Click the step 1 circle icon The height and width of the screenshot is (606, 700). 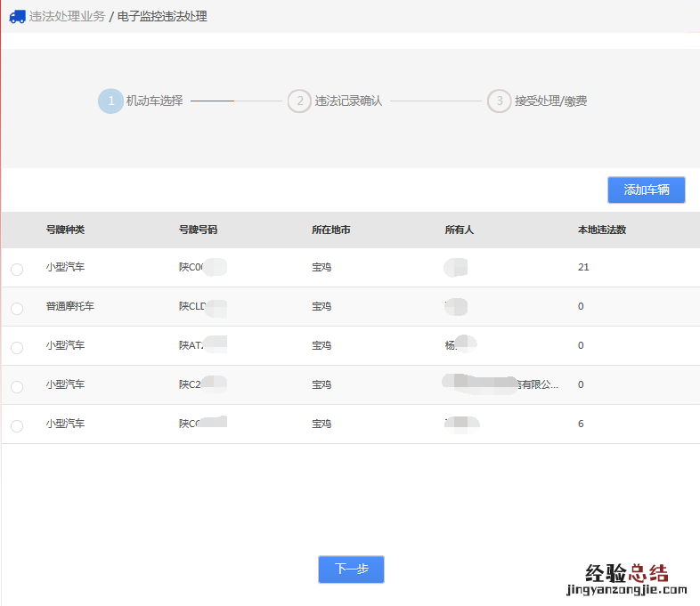[110, 101]
